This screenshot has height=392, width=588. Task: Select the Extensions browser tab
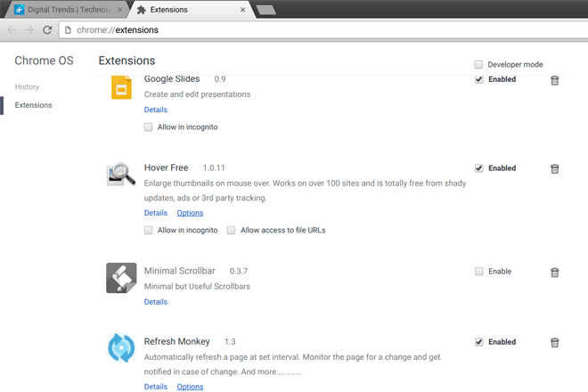[x=192, y=10]
